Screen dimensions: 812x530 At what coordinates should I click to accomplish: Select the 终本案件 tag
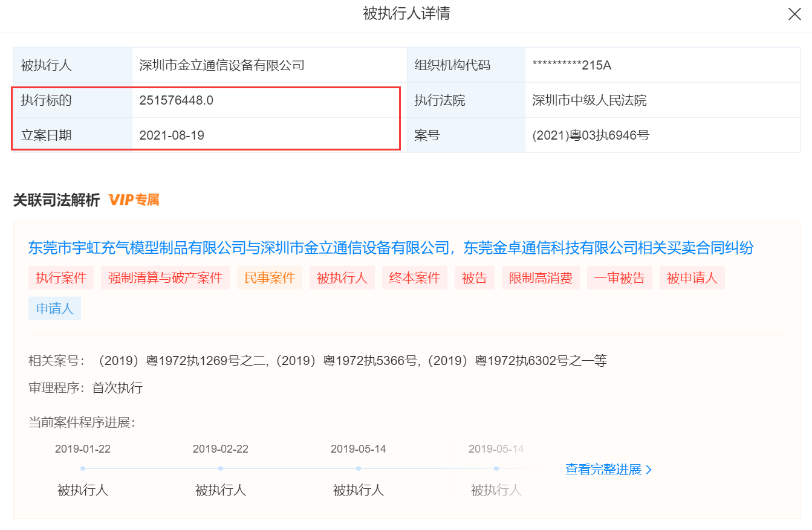point(415,278)
